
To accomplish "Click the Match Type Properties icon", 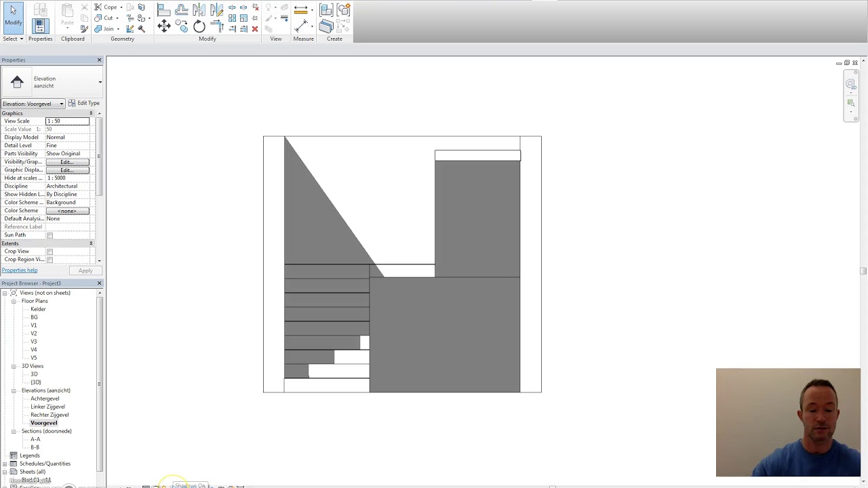I will pyautogui.click(x=84, y=28).
